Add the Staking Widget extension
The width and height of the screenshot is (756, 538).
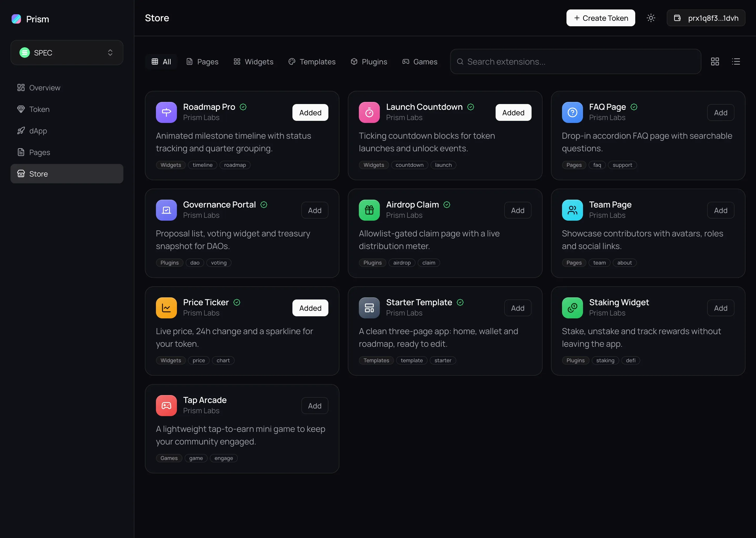point(721,308)
